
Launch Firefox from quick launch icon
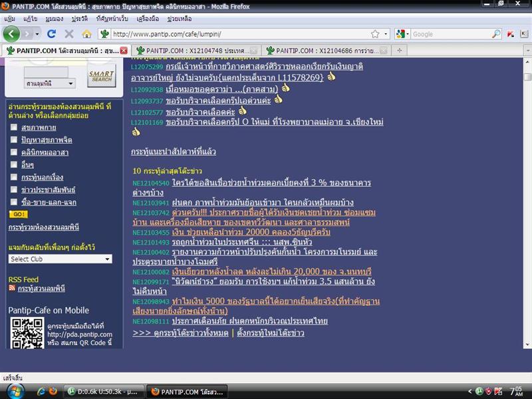point(53,392)
